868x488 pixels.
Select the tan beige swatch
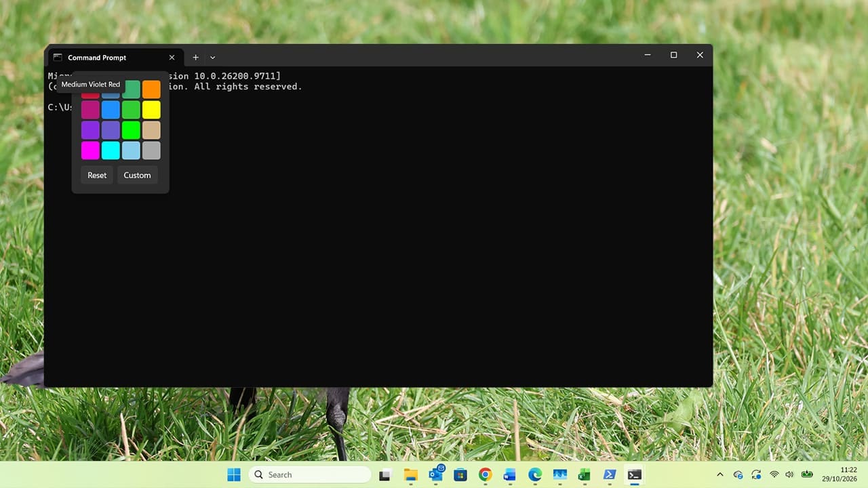[151, 130]
